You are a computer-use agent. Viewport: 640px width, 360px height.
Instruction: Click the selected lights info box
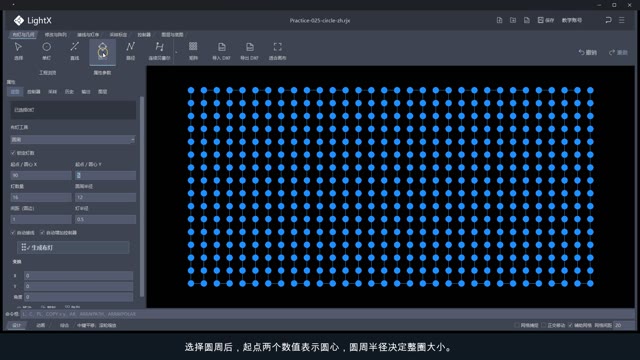(x=73, y=110)
